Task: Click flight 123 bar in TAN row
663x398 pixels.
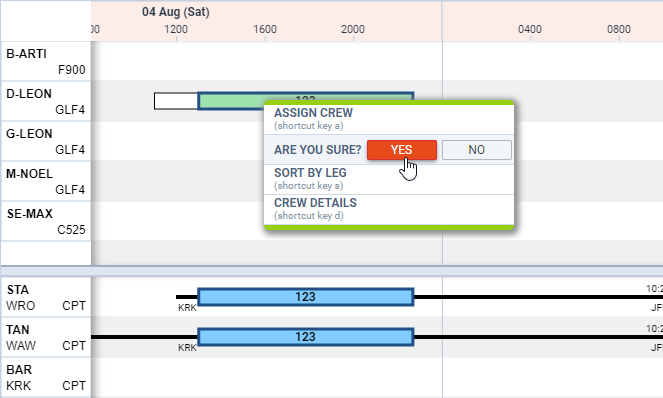Action: [305, 337]
